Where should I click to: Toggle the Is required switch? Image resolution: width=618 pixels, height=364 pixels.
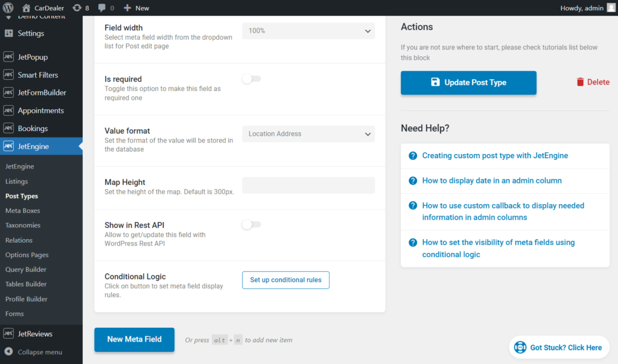(x=252, y=79)
